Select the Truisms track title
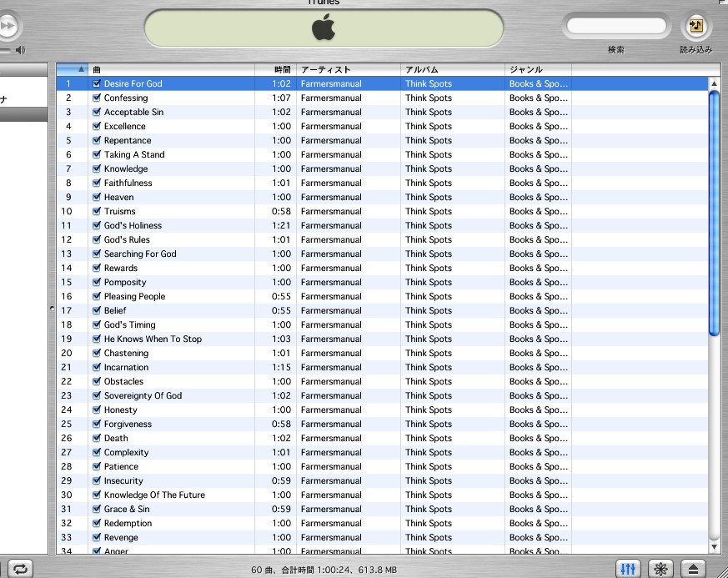The width and height of the screenshot is (728, 578). pyautogui.click(x=120, y=211)
